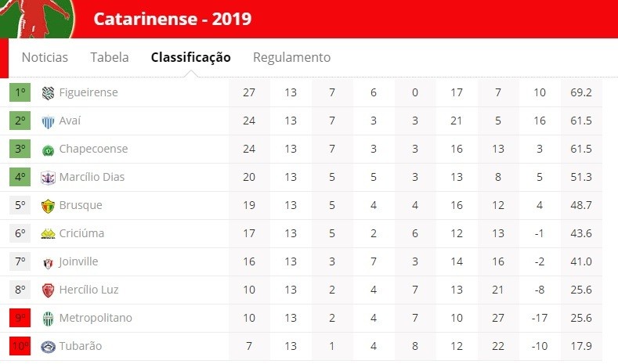Click the Brusque yellow shield crest

tap(48, 206)
